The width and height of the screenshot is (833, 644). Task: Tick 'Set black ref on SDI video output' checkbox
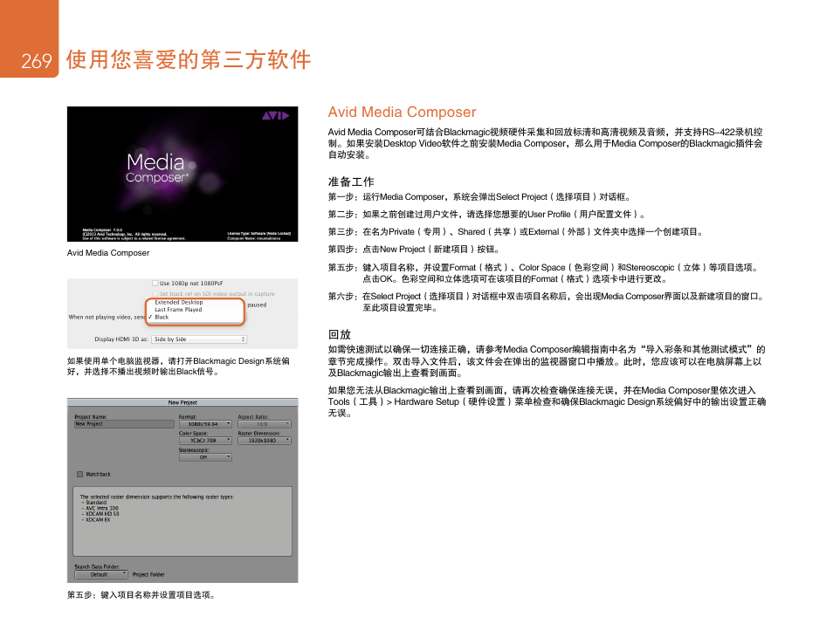tap(155, 293)
